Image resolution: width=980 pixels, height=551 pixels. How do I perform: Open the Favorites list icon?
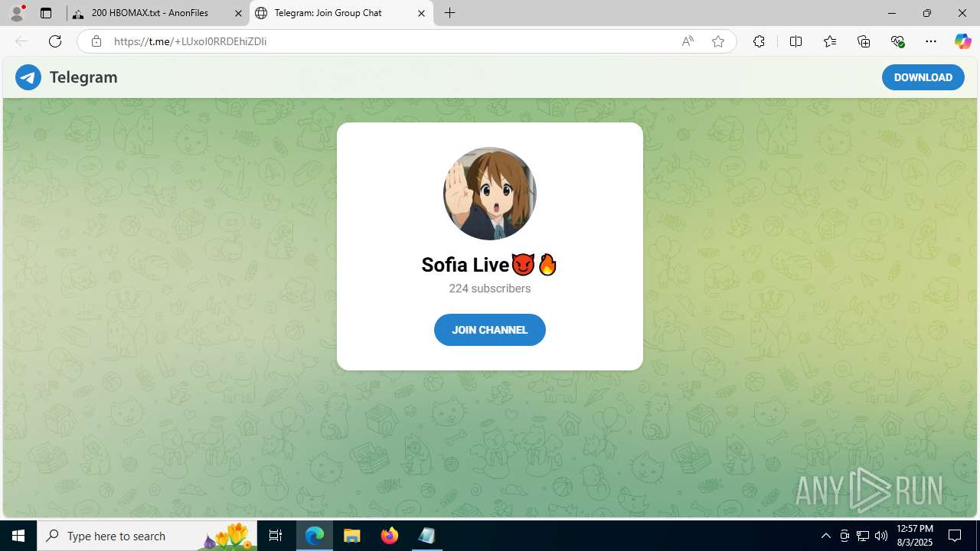click(830, 41)
